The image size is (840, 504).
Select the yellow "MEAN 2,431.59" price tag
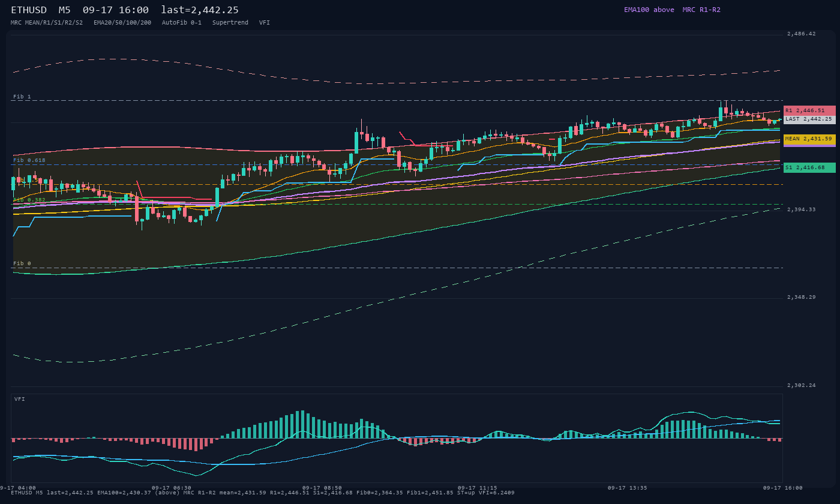point(809,139)
